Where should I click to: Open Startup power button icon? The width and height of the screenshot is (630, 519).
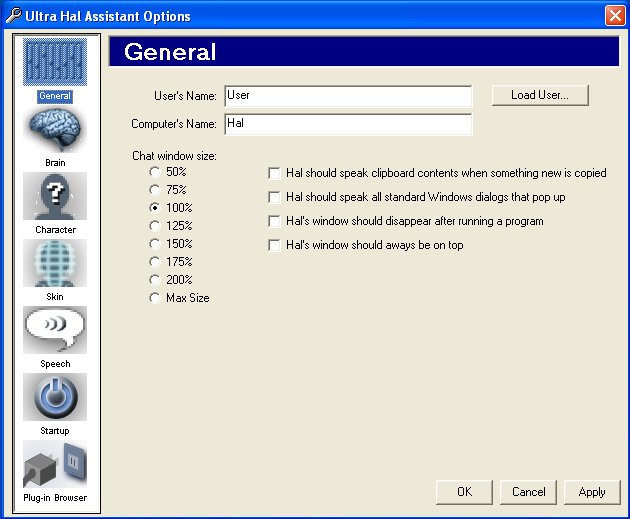tap(55, 397)
